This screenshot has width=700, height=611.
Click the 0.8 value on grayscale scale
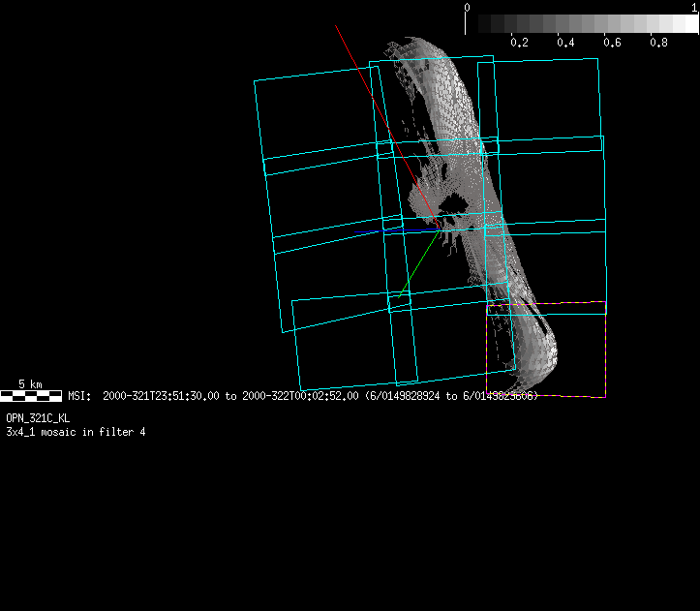[x=658, y=43]
